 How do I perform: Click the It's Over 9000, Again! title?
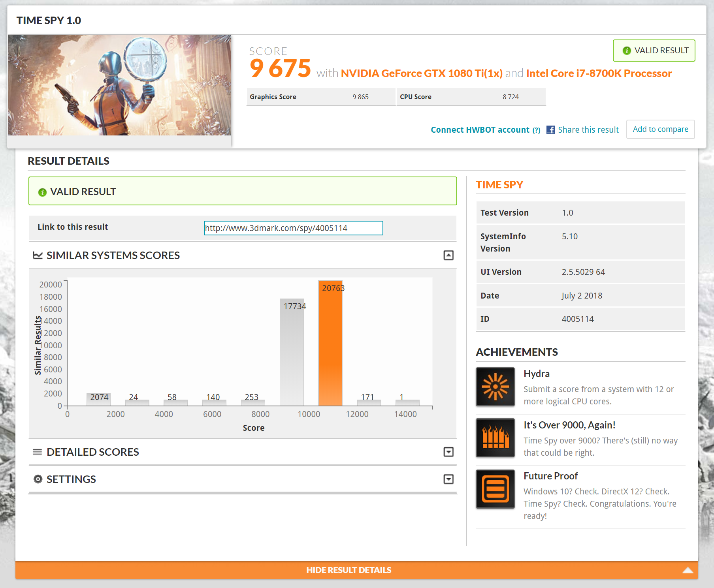point(569,425)
